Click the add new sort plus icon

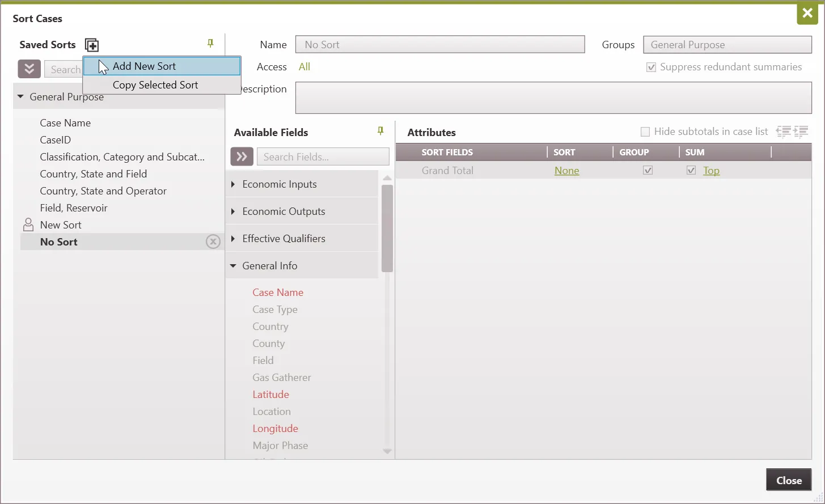[92, 45]
